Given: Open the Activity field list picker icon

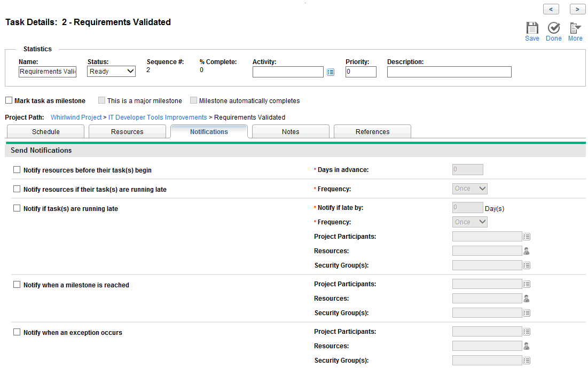Looking at the screenshot, I should [x=331, y=72].
